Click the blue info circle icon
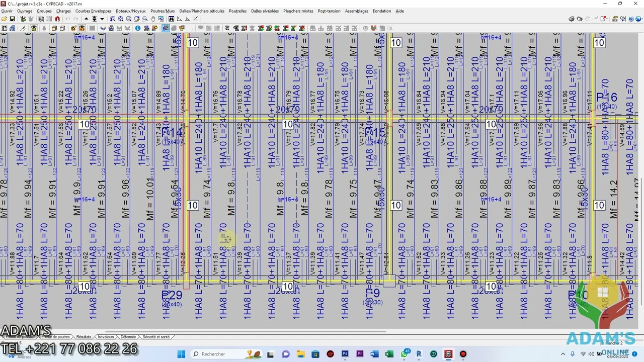 pos(138,28)
